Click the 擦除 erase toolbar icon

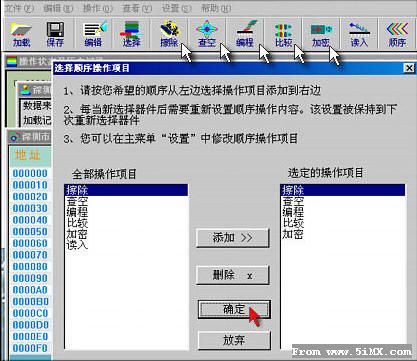click(x=169, y=34)
